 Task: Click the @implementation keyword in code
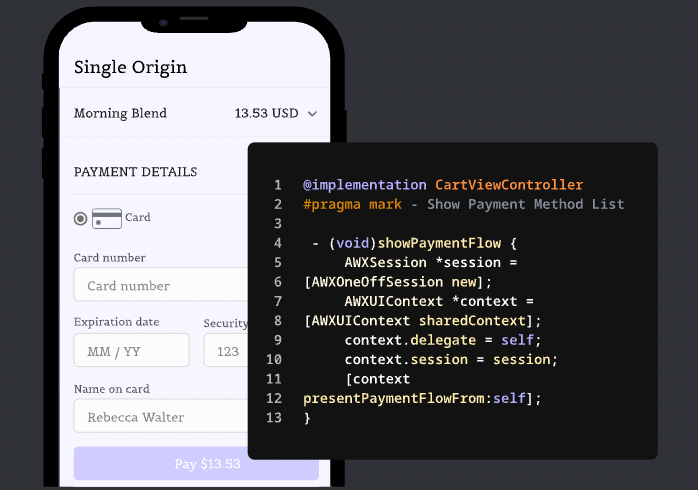(x=365, y=185)
